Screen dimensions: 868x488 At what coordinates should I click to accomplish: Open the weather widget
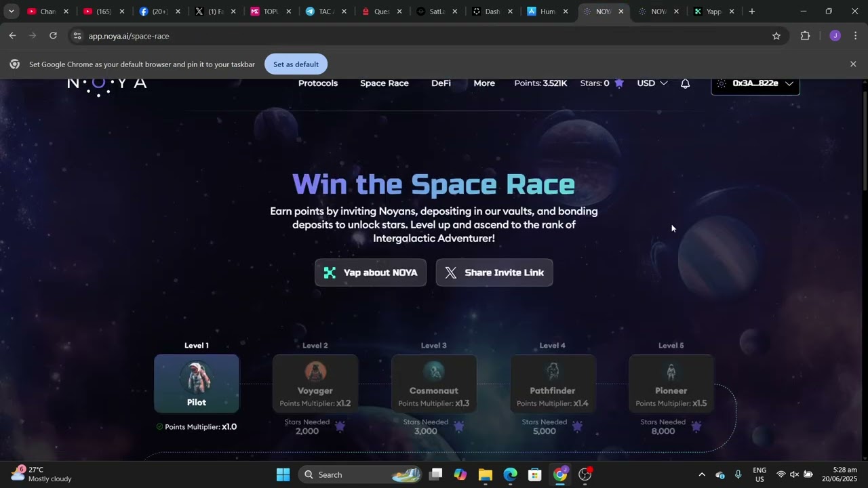pyautogui.click(x=42, y=474)
